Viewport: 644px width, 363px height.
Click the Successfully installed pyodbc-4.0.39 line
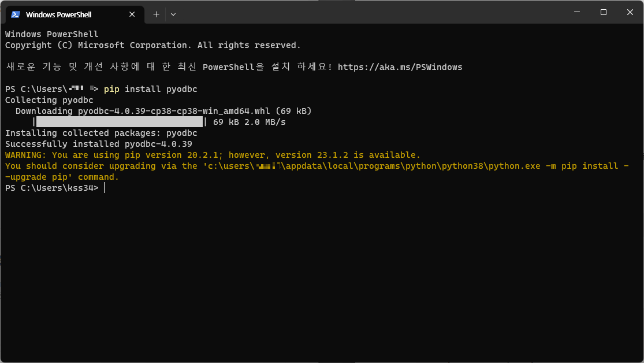pos(99,144)
